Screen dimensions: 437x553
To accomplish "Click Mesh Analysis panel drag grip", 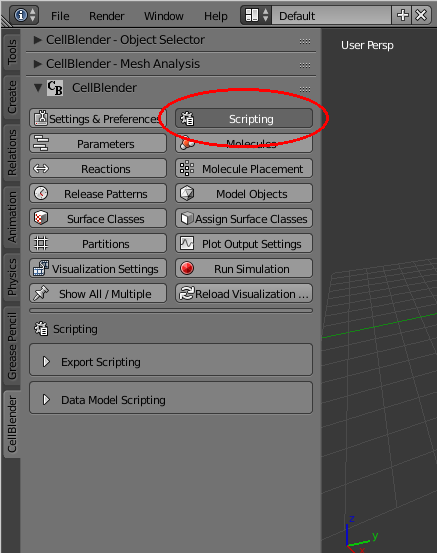I will coord(305,65).
